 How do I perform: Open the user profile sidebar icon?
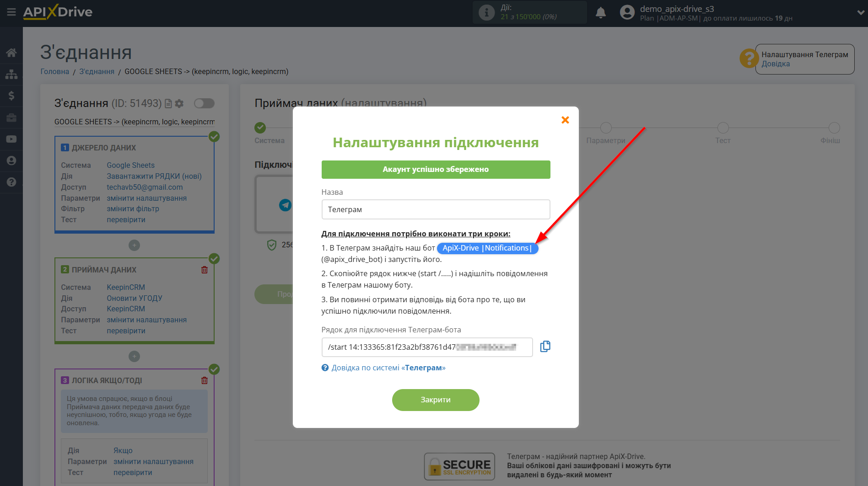11,160
